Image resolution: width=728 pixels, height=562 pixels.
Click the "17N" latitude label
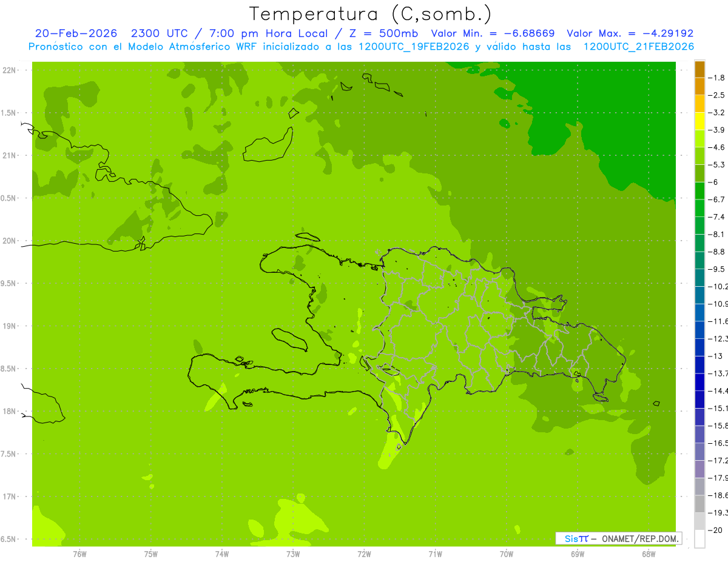[10, 497]
